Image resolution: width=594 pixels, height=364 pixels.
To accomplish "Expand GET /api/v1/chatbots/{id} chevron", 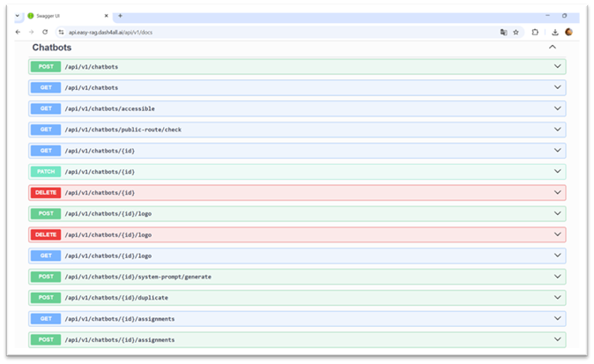I will point(558,151).
